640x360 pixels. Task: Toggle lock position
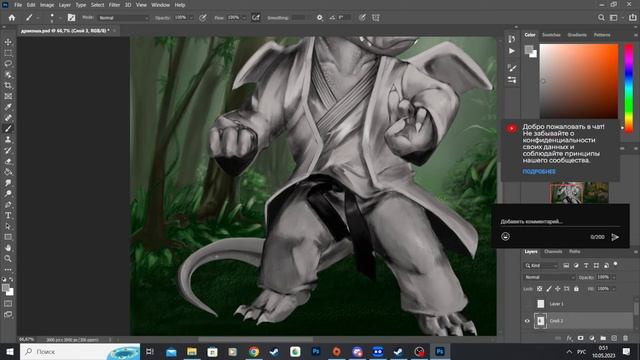click(x=558, y=289)
